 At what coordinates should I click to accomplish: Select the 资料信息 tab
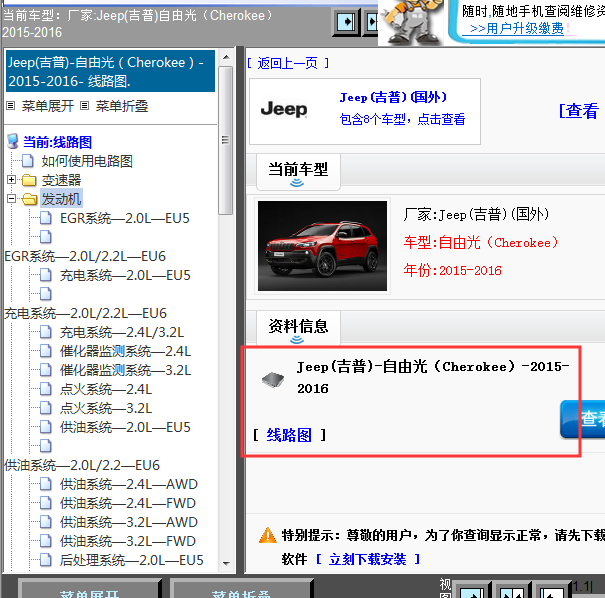point(298,328)
